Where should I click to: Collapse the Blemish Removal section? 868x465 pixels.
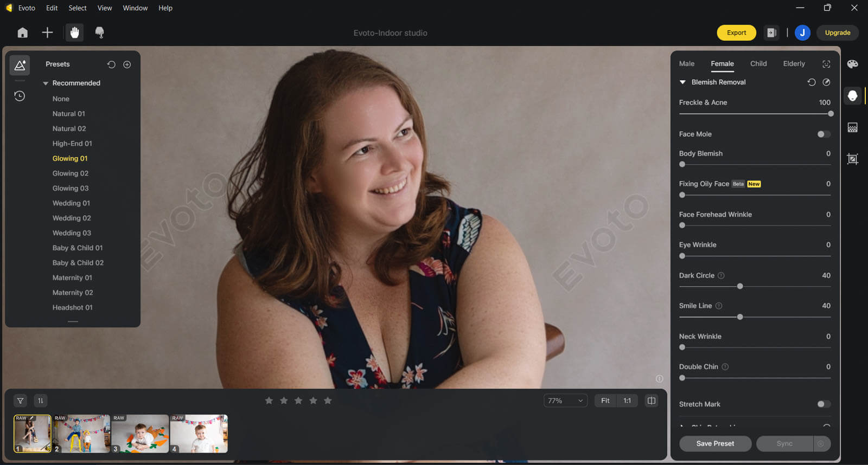click(682, 82)
